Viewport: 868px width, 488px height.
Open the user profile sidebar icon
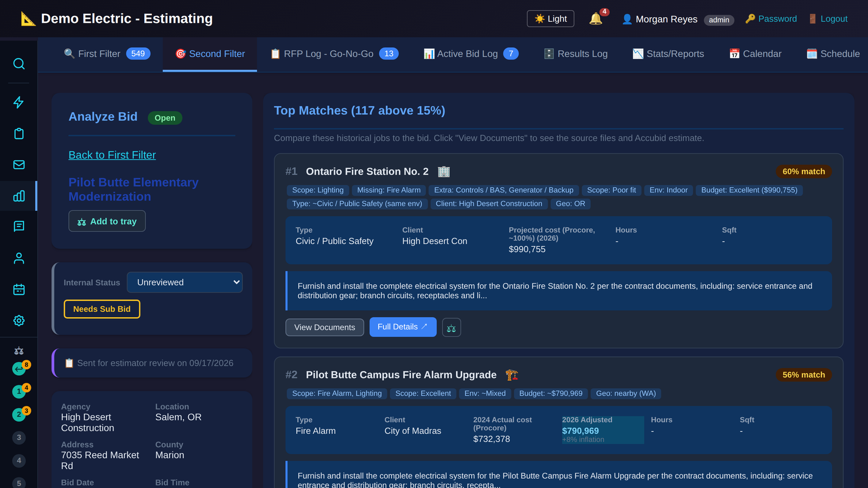[18, 258]
